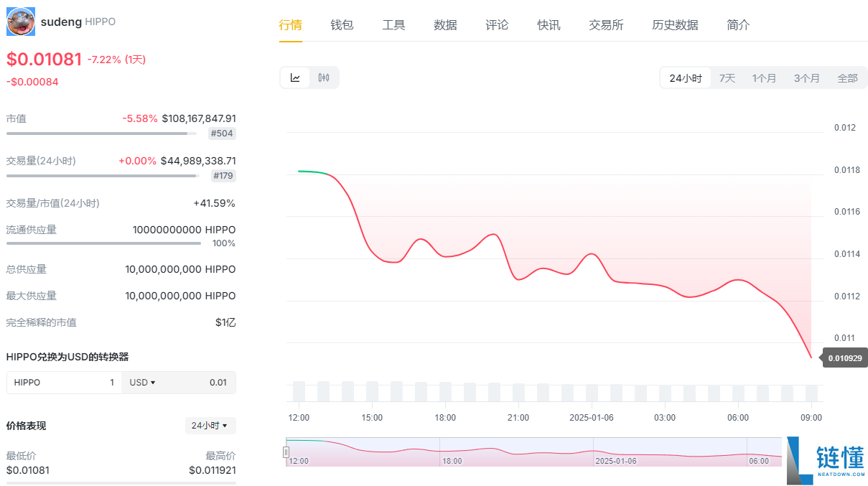Open the 简介 tab
Image resolution: width=868 pixels, height=486 pixels.
coord(738,25)
